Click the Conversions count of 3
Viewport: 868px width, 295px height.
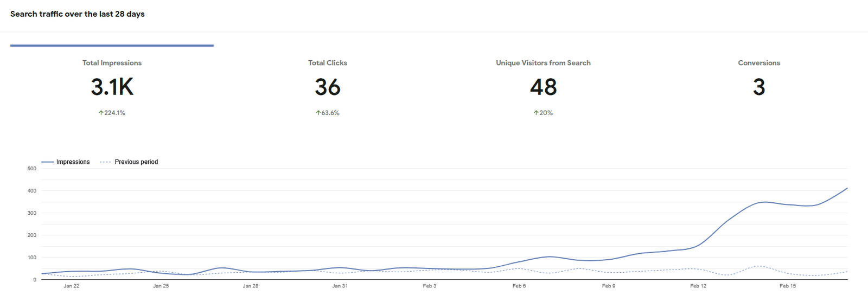[758, 87]
